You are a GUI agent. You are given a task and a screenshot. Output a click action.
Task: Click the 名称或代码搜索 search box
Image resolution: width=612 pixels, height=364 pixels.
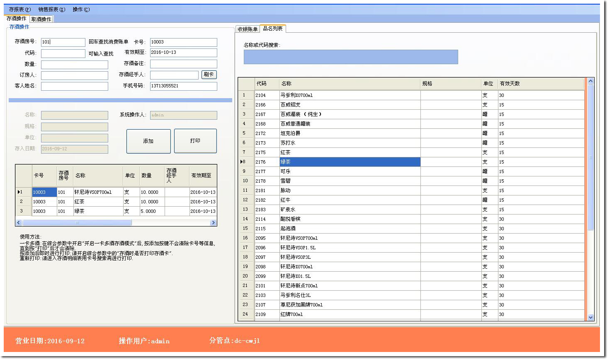point(350,57)
